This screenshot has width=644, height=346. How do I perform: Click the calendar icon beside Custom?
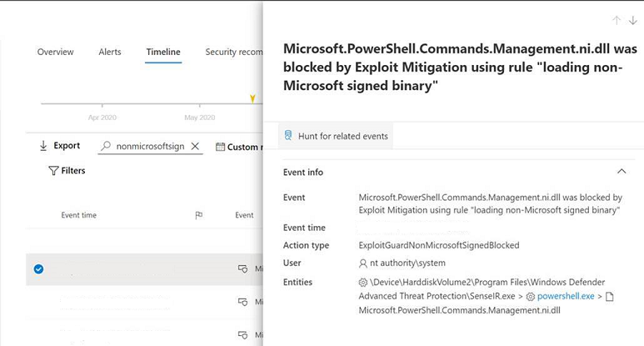point(220,147)
